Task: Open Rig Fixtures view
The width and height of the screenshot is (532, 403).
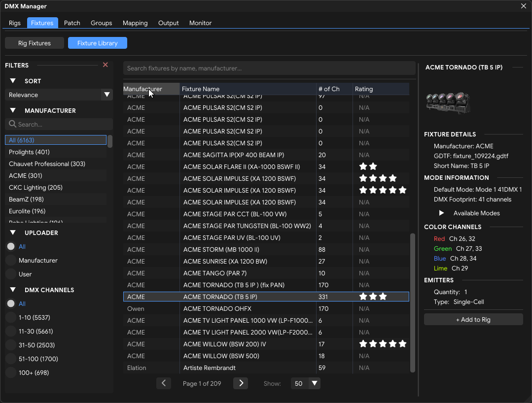Action: 35,43
